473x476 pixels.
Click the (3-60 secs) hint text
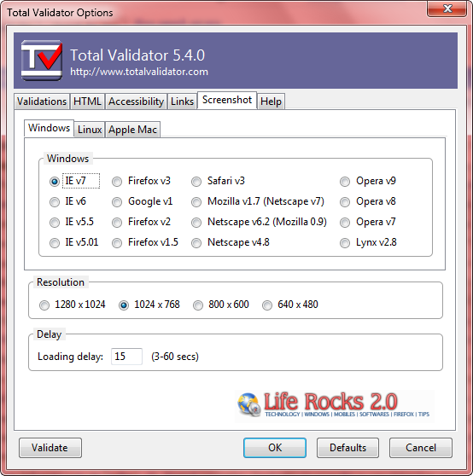click(x=175, y=357)
